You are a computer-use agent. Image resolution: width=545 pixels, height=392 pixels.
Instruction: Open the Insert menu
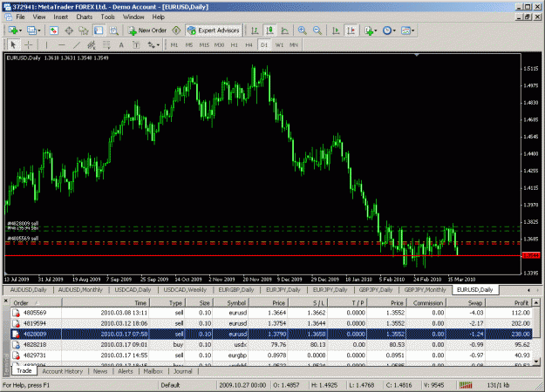click(61, 17)
